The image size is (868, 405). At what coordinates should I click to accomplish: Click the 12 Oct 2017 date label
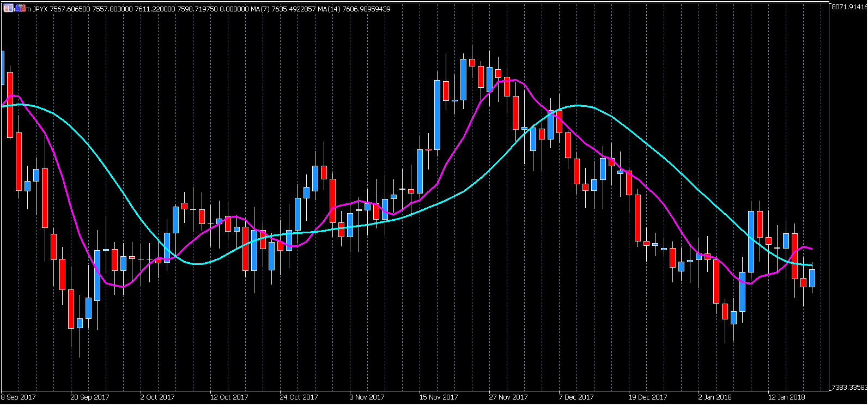(x=229, y=397)
